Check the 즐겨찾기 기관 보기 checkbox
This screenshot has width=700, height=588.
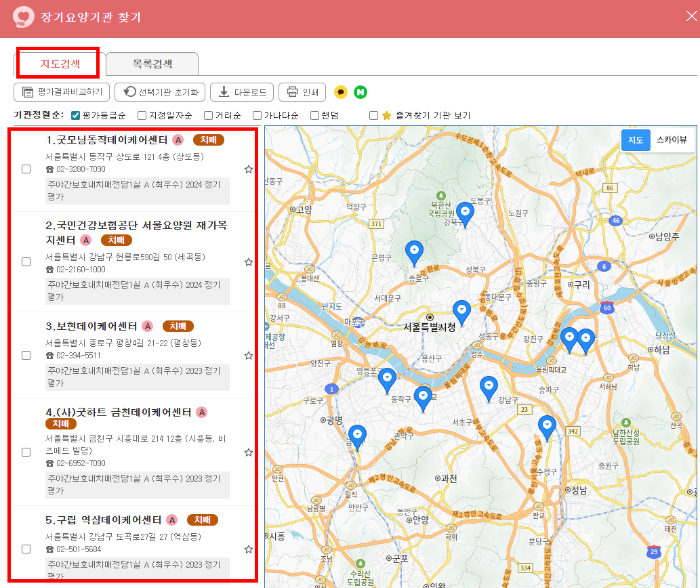point(373,115)
